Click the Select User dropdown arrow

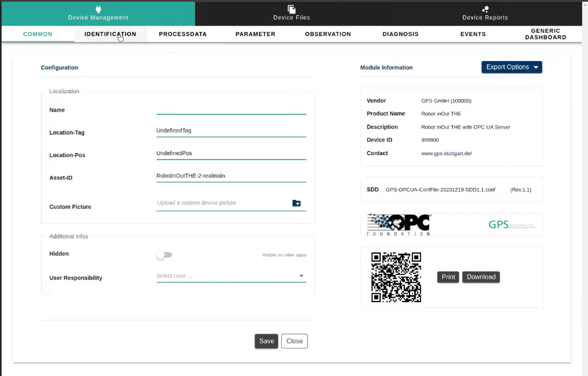tap(301, 276)
